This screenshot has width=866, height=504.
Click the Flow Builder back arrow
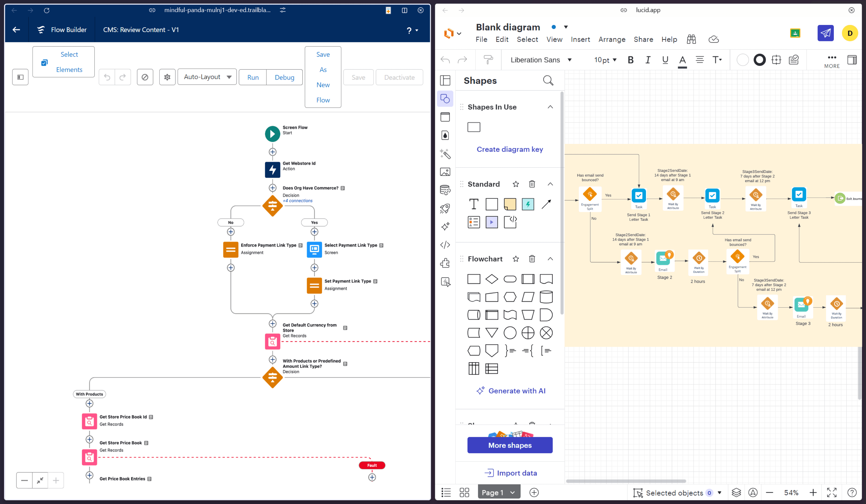pos(16,30)
